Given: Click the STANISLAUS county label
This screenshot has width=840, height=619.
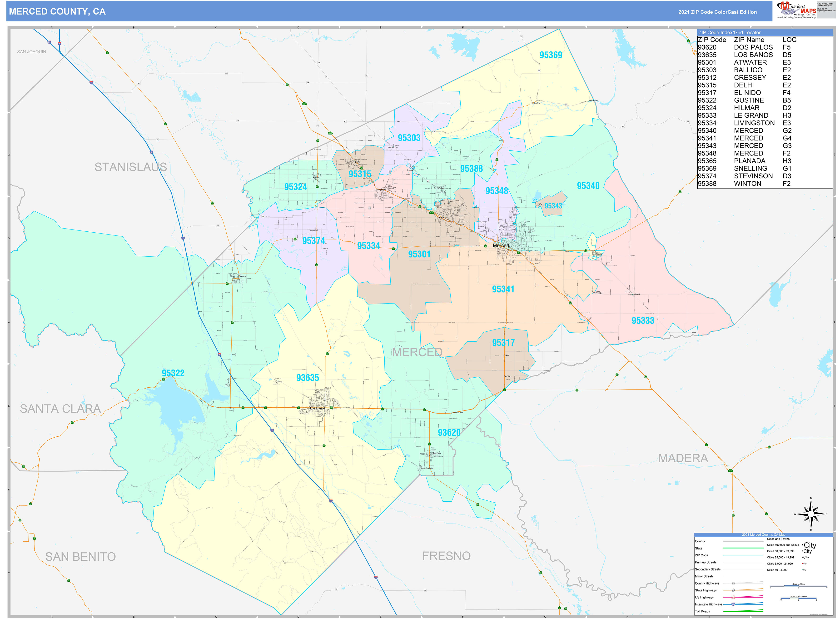Looking at the screenshot, I should pyautogui.click(x=130, y=167).
